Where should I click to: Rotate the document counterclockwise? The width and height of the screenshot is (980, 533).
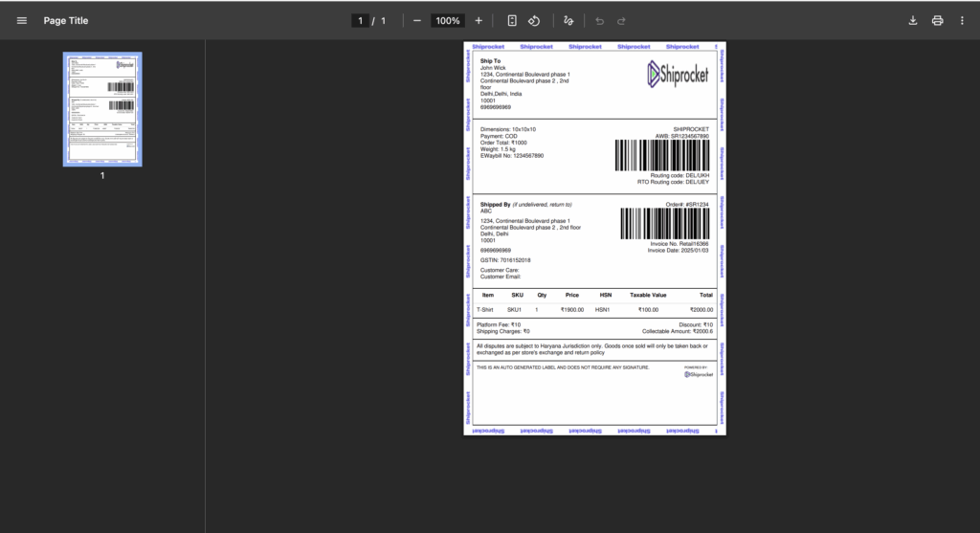[535, 21]
